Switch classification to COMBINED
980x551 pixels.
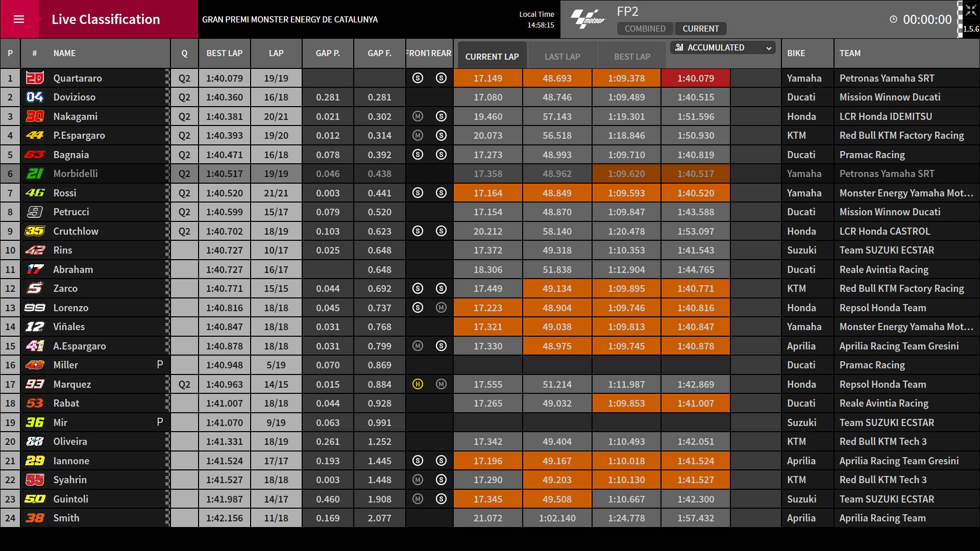[x=645, y=29]
